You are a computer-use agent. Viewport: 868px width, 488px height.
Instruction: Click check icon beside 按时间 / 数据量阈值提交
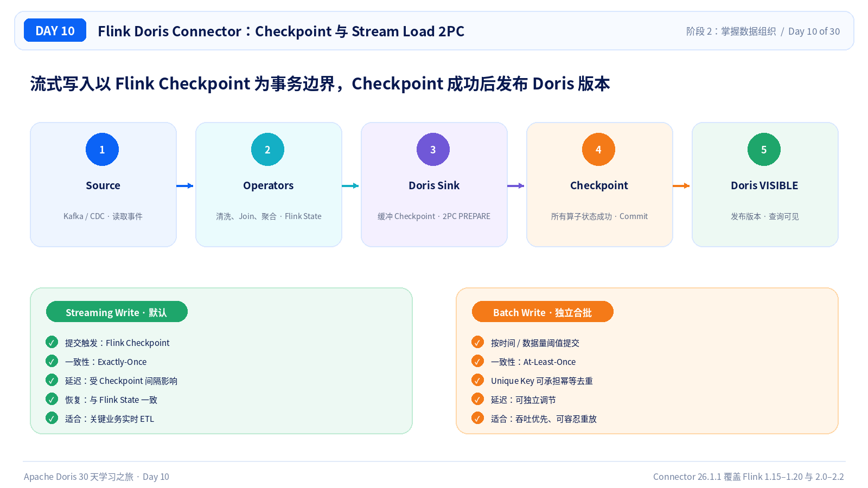point(477,342)
